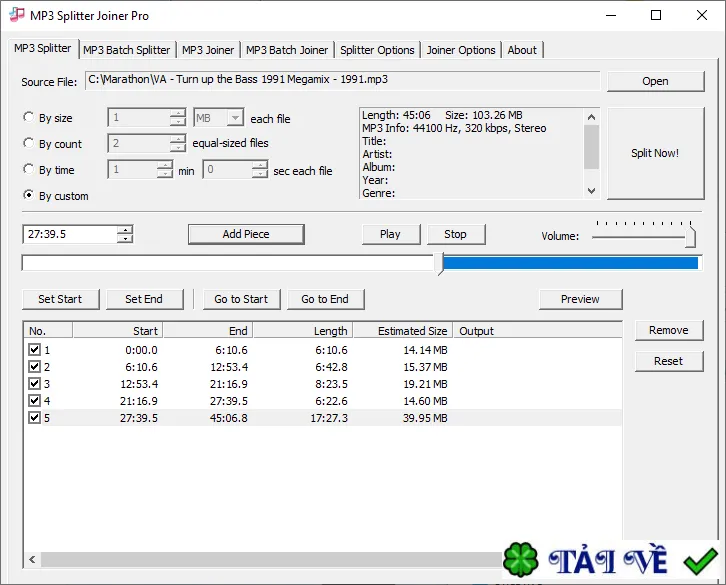Image resolution: width=726 pixels, height=585 pixels.
Task: Click the Output column header
Action: pyautogui.click(x=537, y=331)
